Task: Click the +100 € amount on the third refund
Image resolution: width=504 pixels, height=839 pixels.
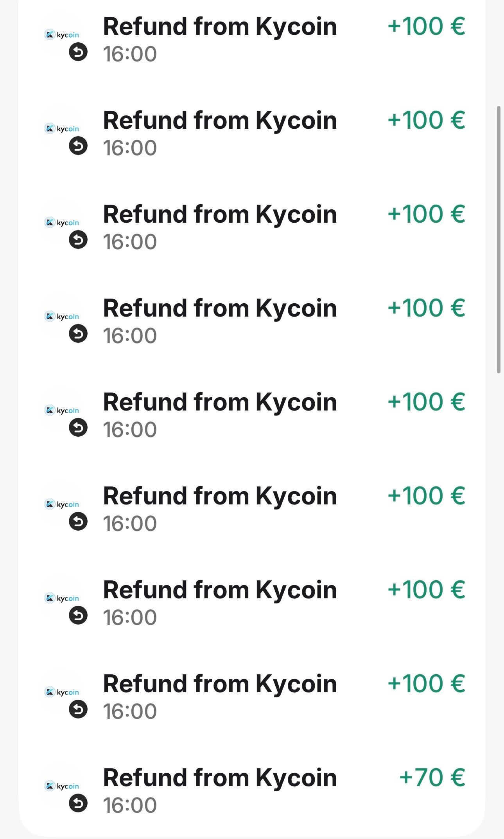Action: [426, 214]
